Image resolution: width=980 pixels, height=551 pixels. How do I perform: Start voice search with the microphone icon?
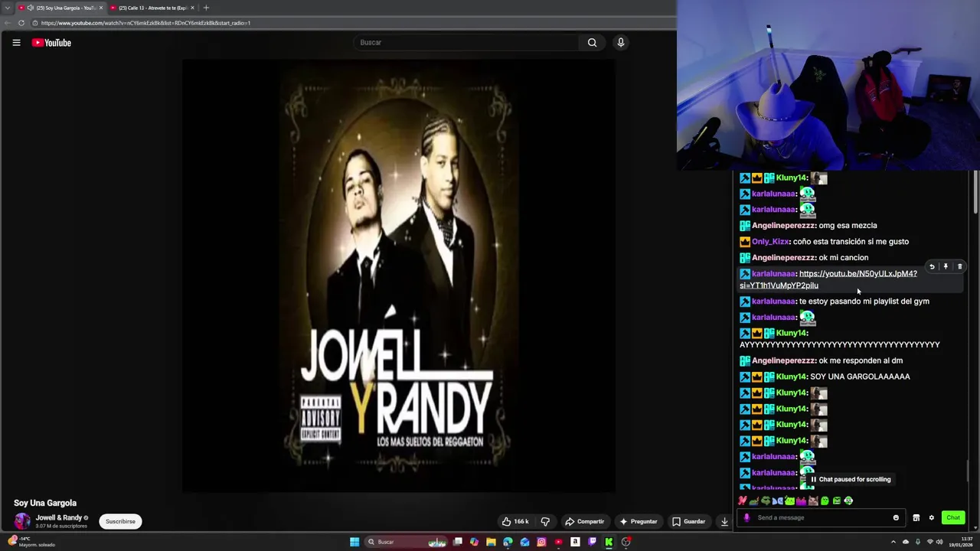(x=621, y=43)
